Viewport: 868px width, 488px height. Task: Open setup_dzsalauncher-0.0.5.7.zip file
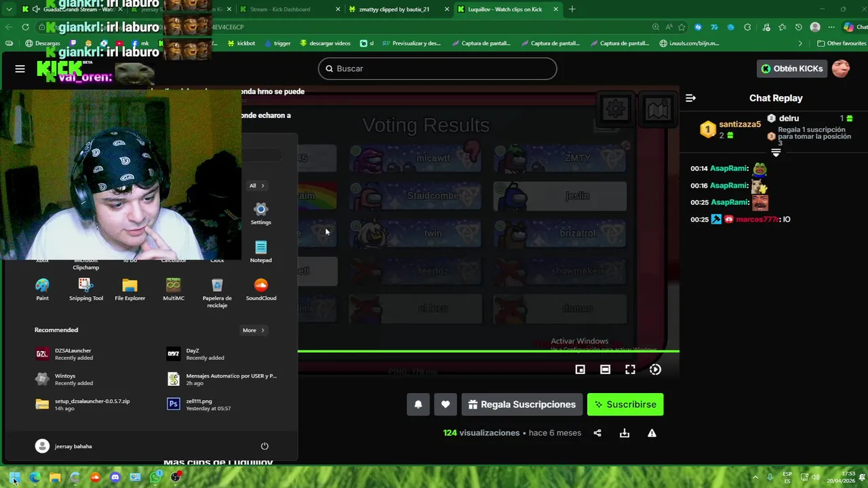pos(83,404)
